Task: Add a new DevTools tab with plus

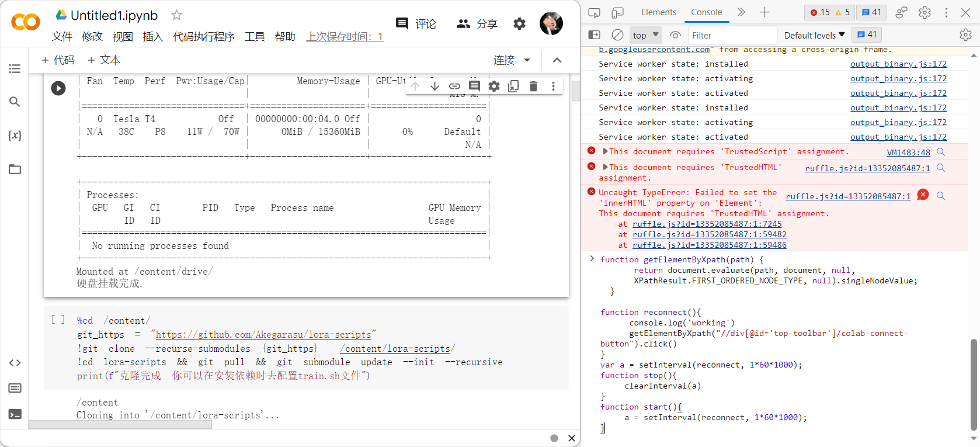Action: click(x=764, y=12)
